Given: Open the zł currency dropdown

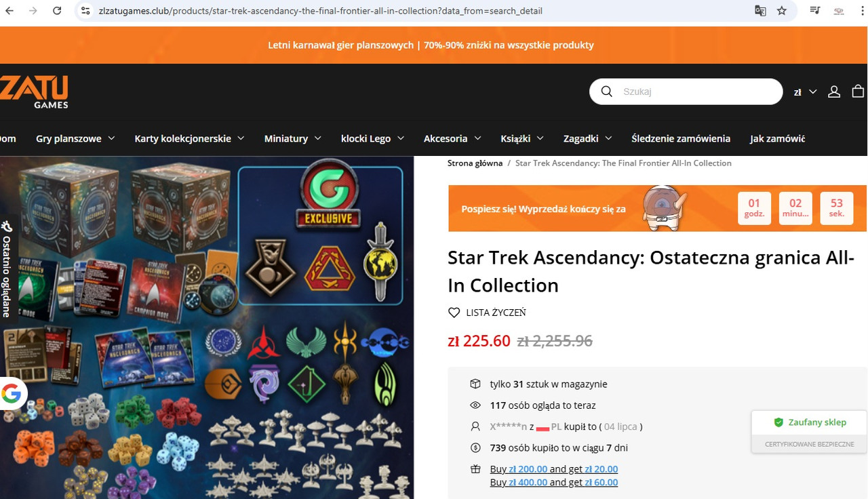Looking at the screenshot, I should [x=805, y=92].
